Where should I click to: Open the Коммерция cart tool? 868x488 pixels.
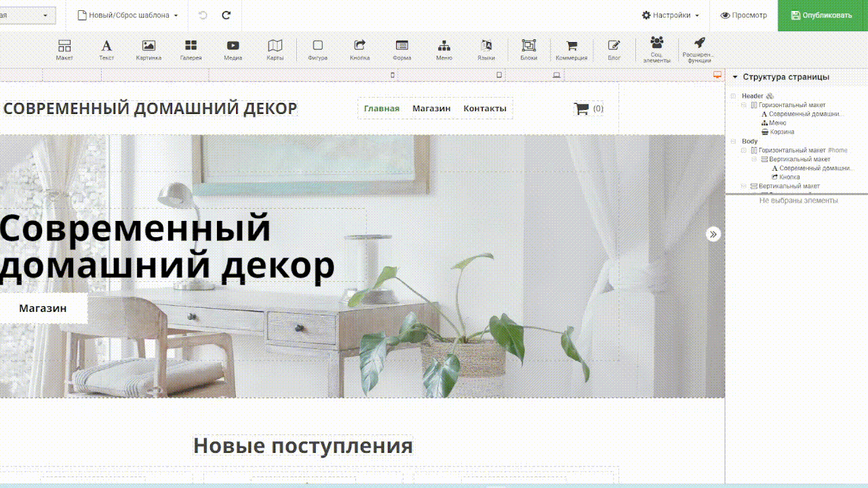point(572,49)
